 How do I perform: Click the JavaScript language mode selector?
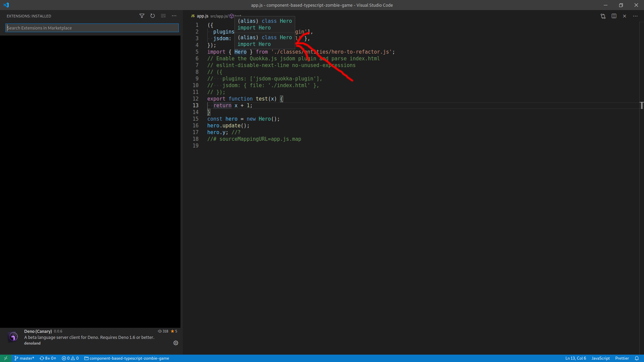pyautogui.click(x=600, y=358)
